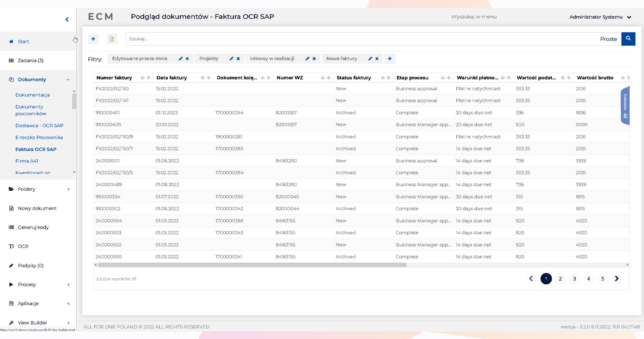Viewport: 644px width, 339px height.
Task: Open 'Zadania (3)' in the sidebar
Action: (31, 61)
